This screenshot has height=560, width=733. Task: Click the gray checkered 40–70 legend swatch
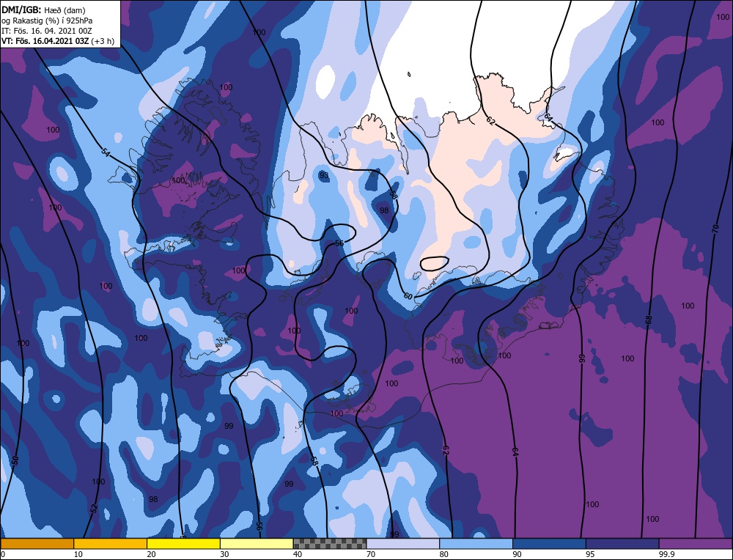click(x=330, y=543)
